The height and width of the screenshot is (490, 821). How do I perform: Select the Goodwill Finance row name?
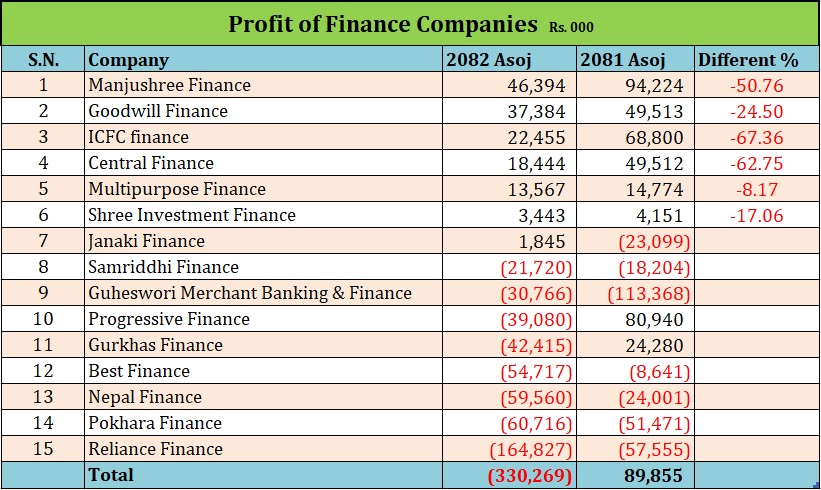(x=158, y=111)
